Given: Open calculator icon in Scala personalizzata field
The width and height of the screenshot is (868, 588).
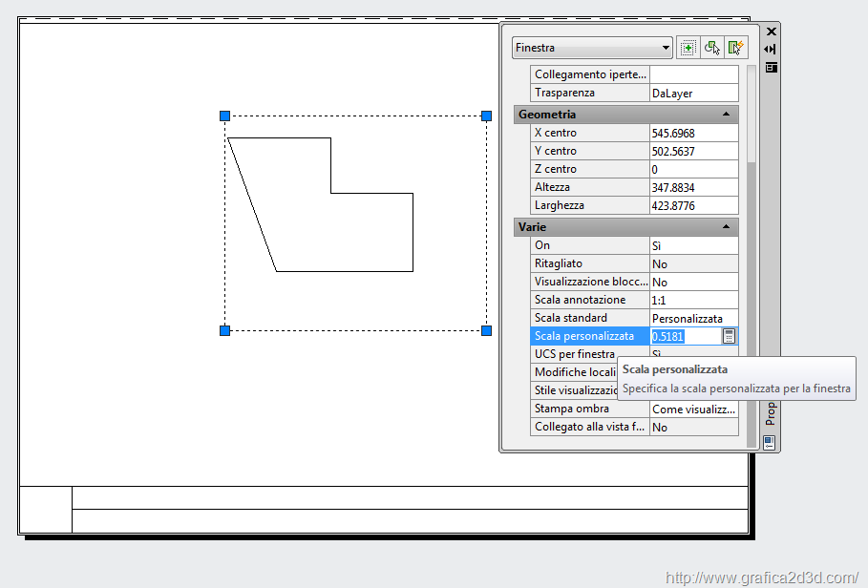Looking at the screenshot, I should point(729,336).
